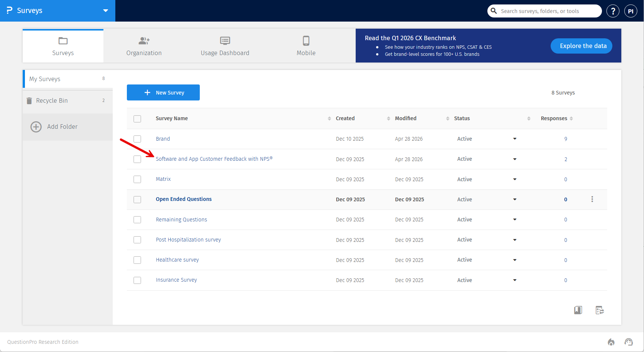Screen dimensions: 644x352
Task: Sort by Status arrows
Action: [529, 118]
